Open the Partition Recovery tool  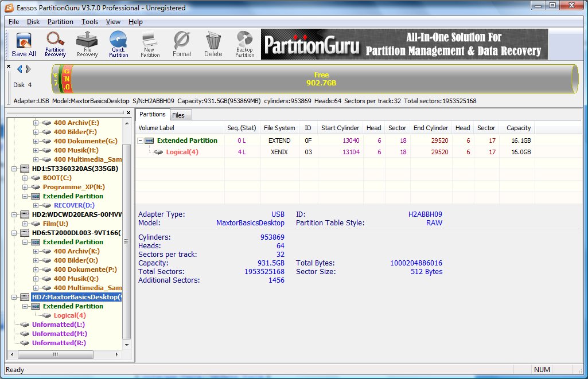tap(55, 44)
